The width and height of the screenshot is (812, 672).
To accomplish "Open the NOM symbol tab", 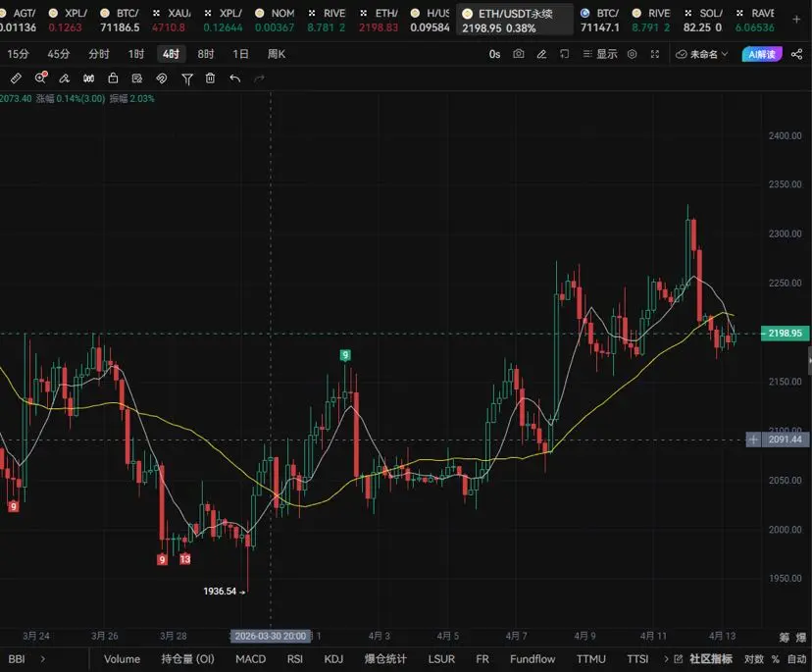I will [x=275, y=21].
